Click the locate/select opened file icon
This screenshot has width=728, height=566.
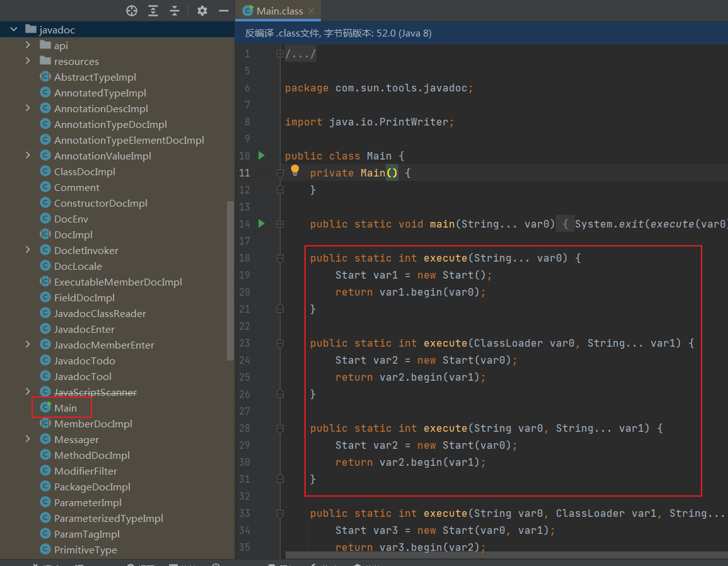(x=131, y=11)
